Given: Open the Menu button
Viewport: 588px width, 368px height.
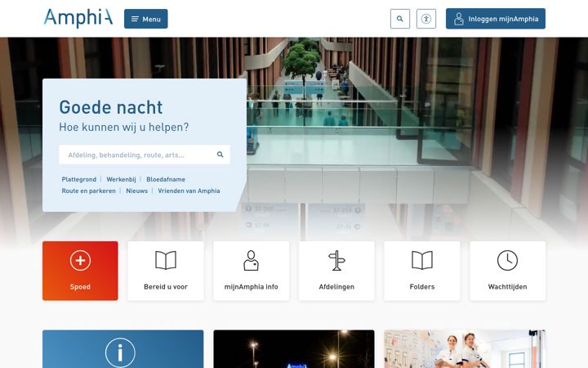Looking at the screenshot, I should click(x=146, y=19).
